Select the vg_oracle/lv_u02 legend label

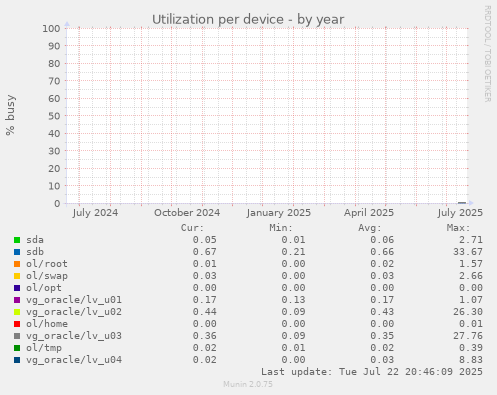[x=74, y=312]
